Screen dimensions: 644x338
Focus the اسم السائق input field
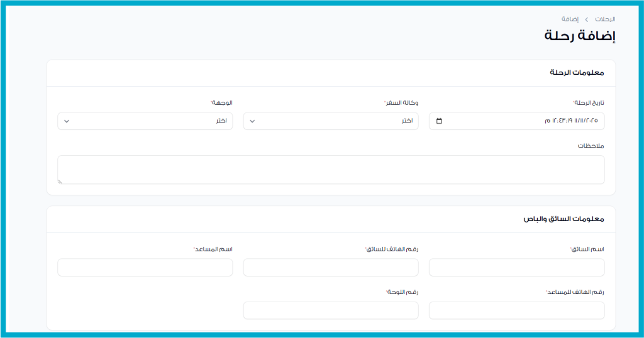[516, 267]
